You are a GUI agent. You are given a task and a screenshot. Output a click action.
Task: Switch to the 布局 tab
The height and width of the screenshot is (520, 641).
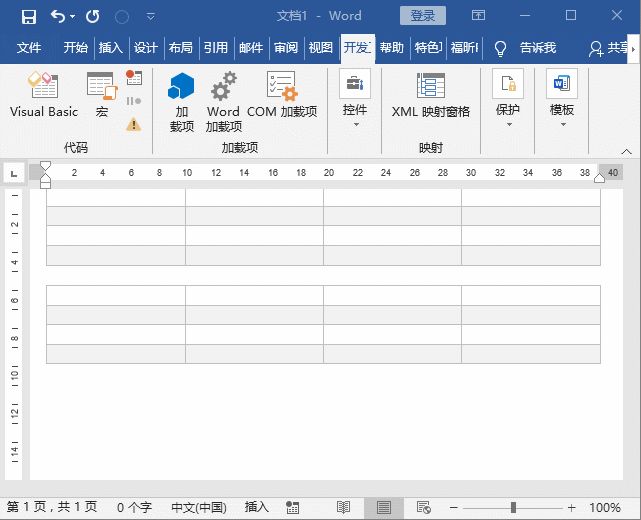click(181, 48)
